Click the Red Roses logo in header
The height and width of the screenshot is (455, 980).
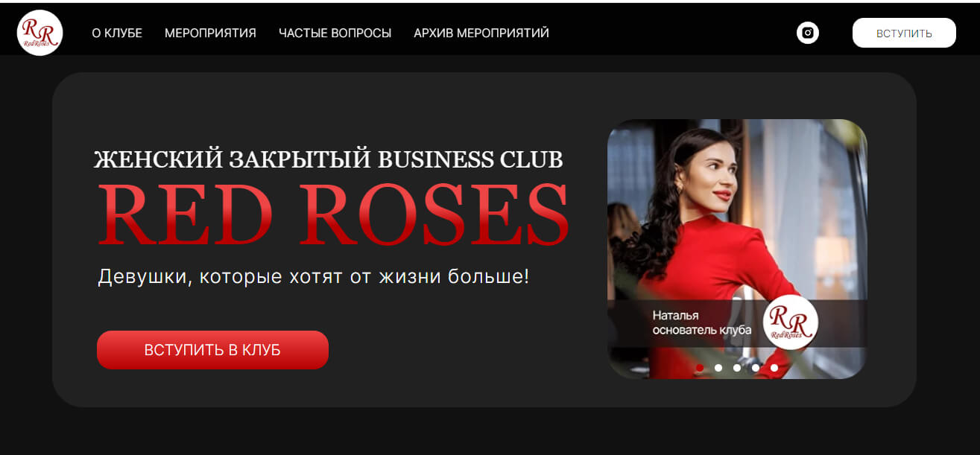(x=39, y=33)
